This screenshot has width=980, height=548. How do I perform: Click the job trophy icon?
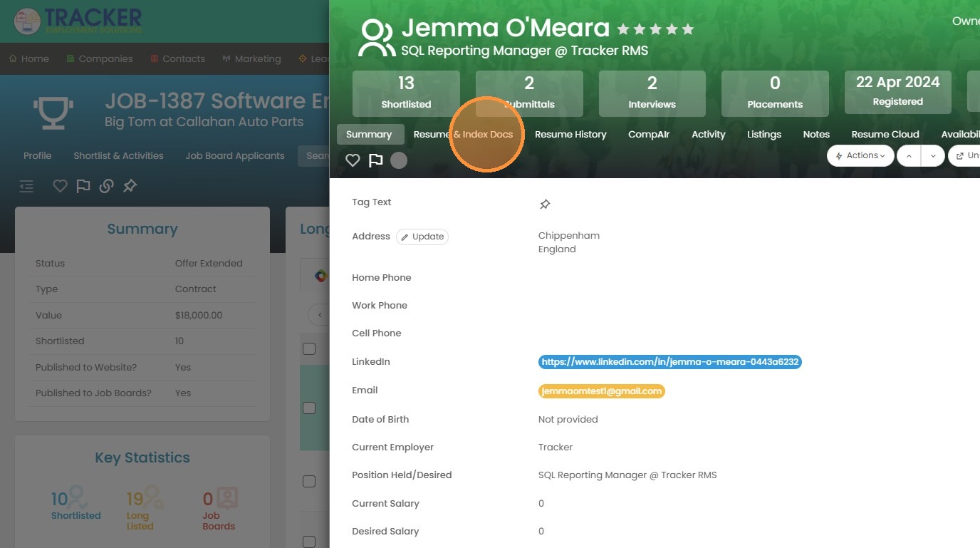53,113
